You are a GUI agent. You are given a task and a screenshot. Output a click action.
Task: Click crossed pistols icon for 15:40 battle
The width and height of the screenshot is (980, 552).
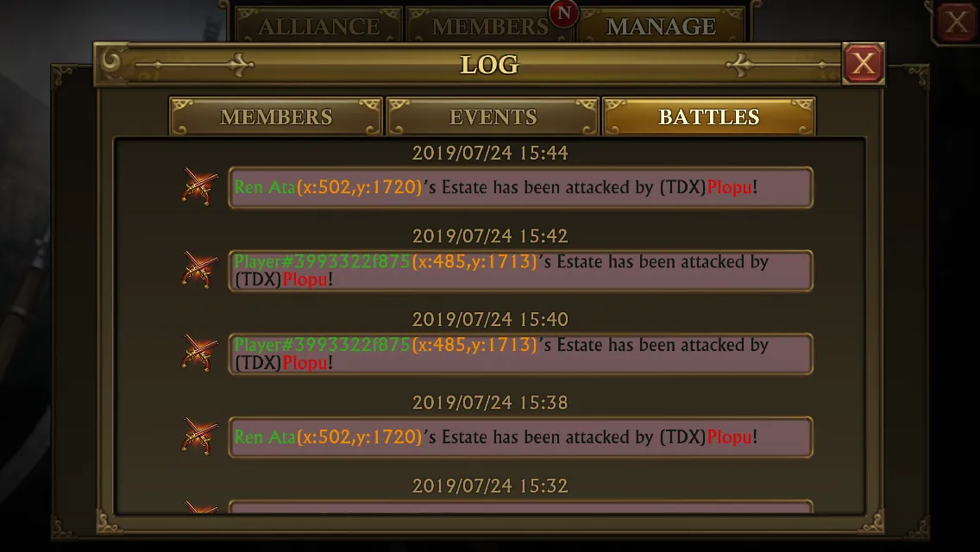click(199, 353)
